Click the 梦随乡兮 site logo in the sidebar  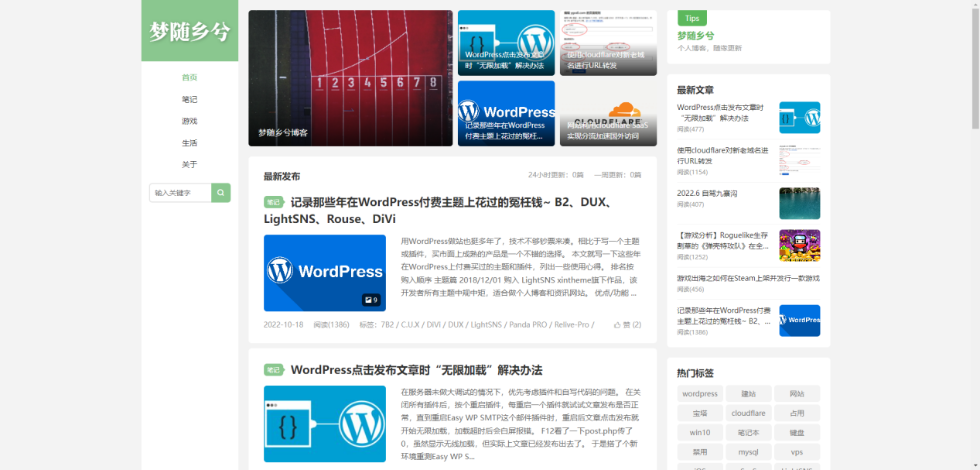point(190,31)
